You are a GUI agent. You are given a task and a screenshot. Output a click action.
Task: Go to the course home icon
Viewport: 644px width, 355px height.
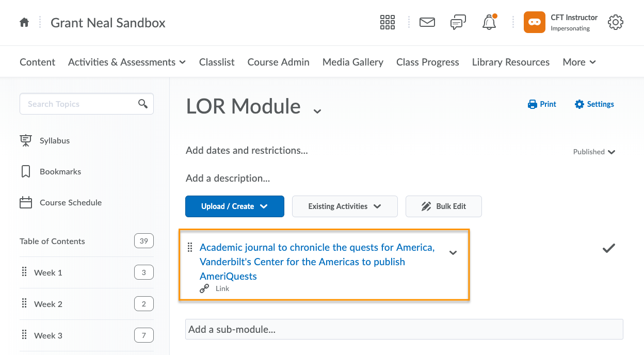tap(24, 23)
